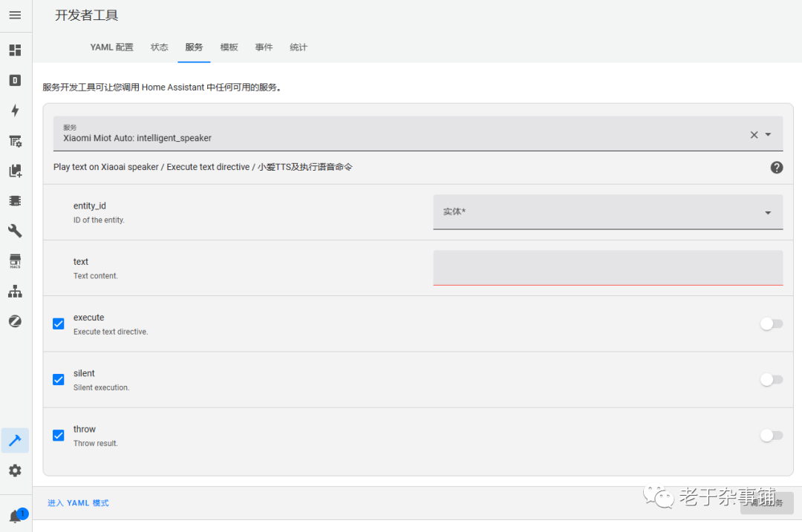The image size is (802, 532).
Task: Open the Overview dashboard icon
Action: (x=15, y=50)
